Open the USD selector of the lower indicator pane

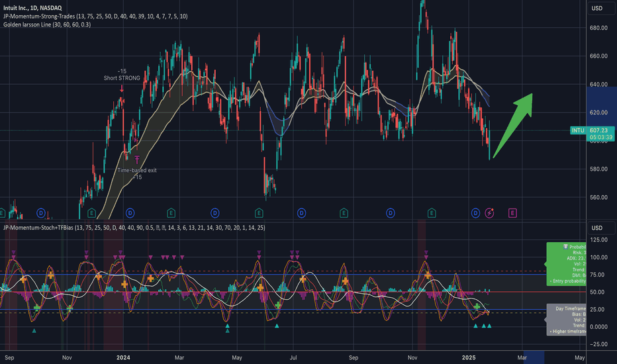pyautogui.click(x=600, y=228)
